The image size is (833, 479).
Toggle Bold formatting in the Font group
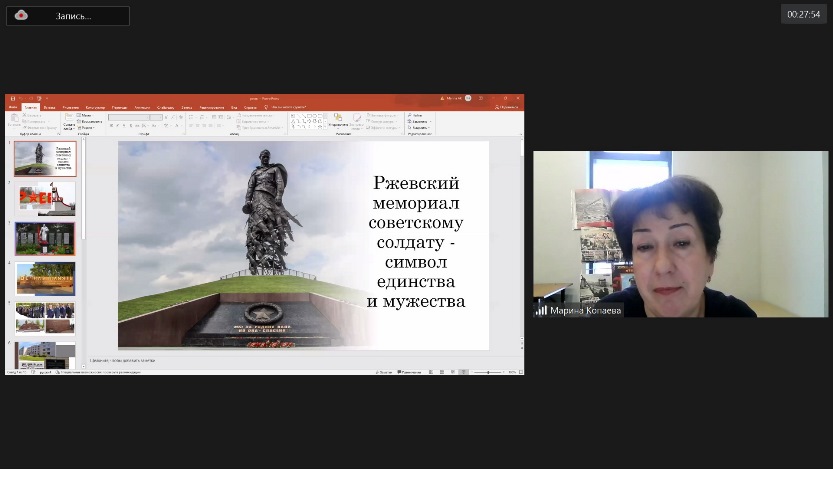tap(111, 126)
